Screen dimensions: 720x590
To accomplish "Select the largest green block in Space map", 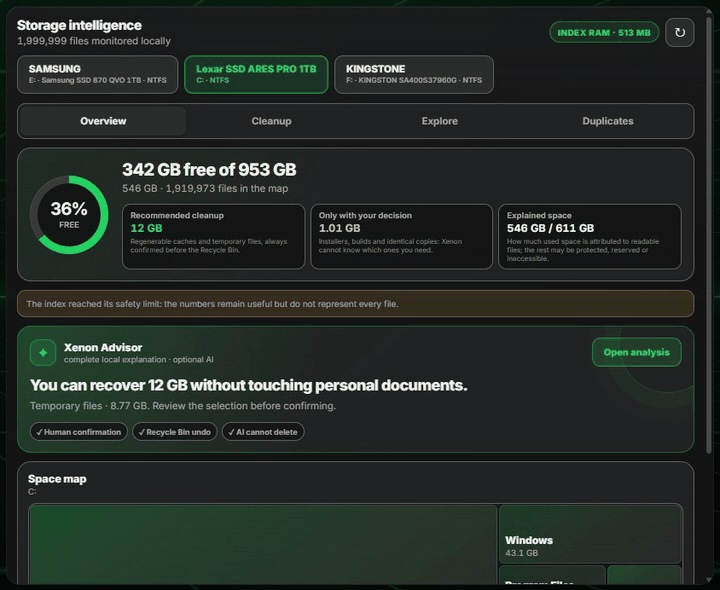I will click(263, 545).
